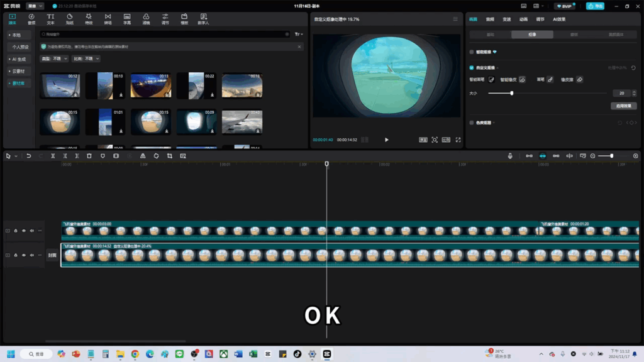Open the Text (文本) tool panel
Image resolution: width=644 pixels, height=362 pixels.
coord(50,19)
